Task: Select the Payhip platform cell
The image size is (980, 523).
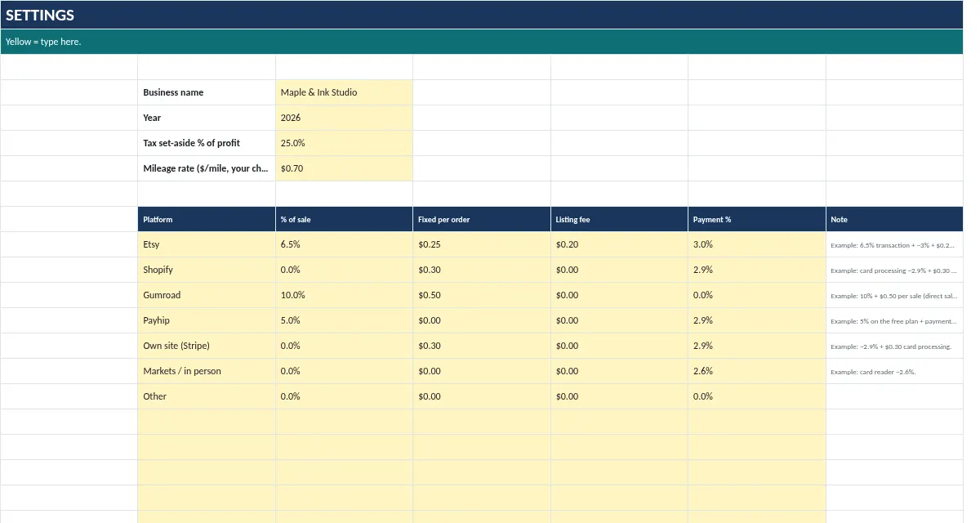Action: click(207, 320)
